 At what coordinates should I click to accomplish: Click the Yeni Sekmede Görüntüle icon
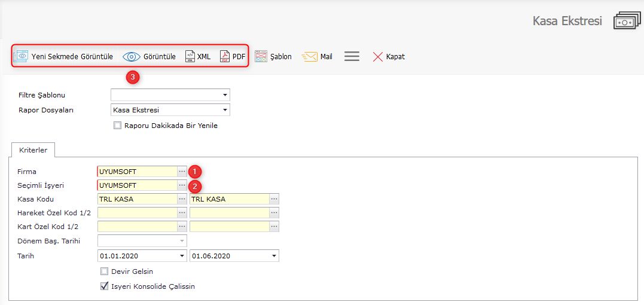(x=21, y=56)
